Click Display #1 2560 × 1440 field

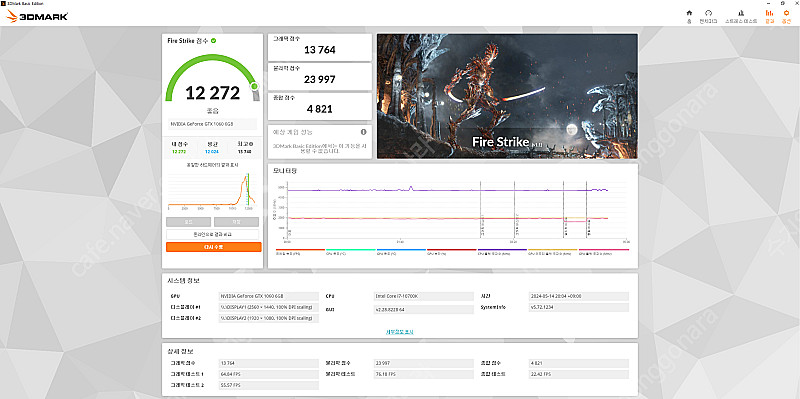(268, 307)
